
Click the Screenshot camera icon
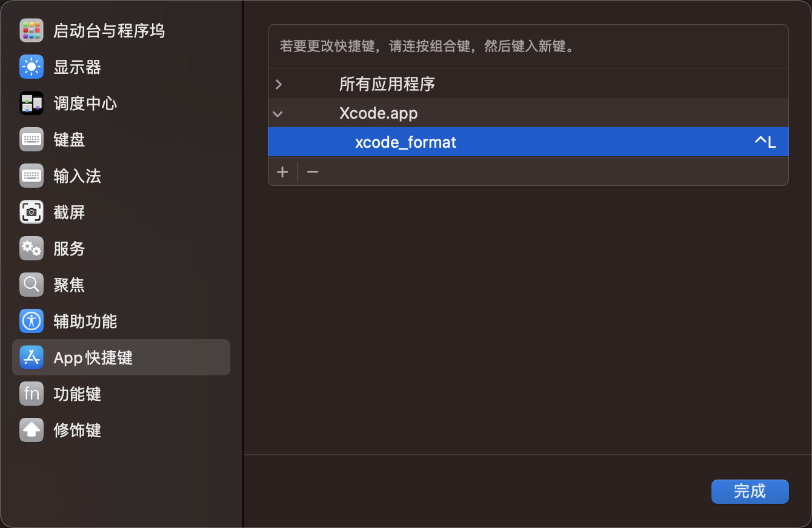pyautogui.click(x=31, y=213)
